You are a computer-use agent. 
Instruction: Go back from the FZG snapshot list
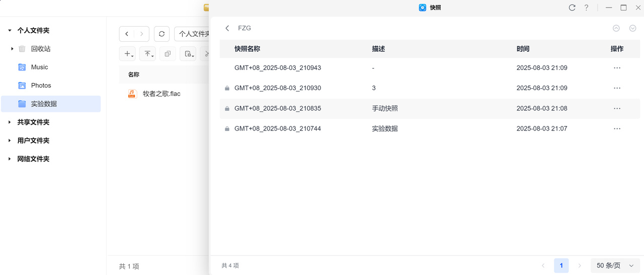click(227, 28)
